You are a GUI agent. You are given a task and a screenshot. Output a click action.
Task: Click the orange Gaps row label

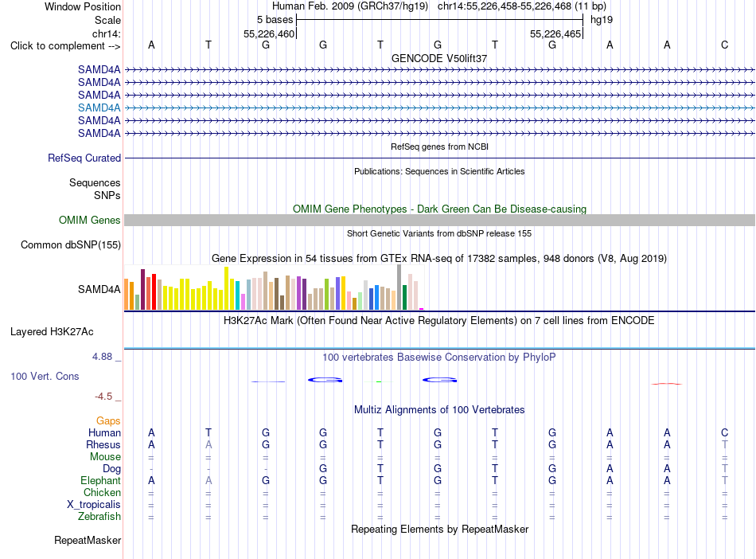point(108,421)
